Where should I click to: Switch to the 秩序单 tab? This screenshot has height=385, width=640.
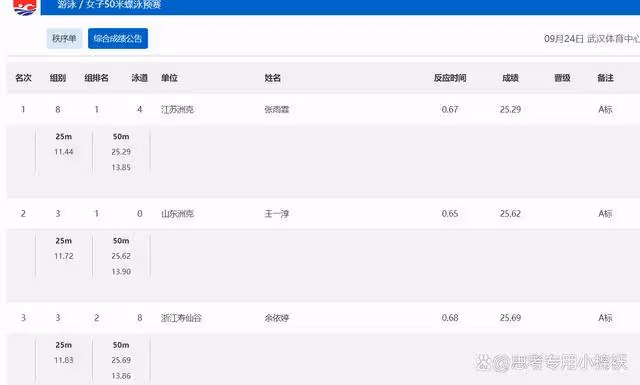click(64, 38)
